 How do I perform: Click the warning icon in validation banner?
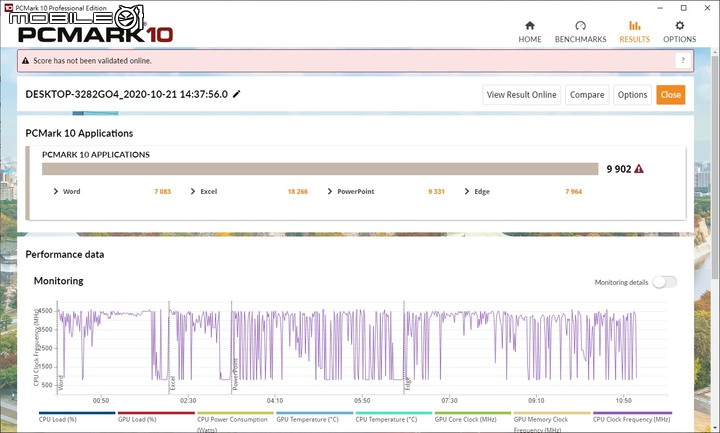click(x=26, y=61)
